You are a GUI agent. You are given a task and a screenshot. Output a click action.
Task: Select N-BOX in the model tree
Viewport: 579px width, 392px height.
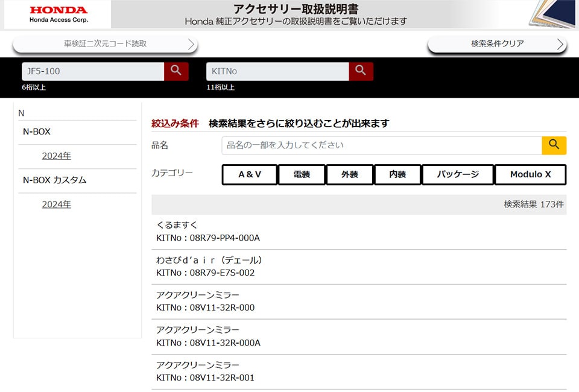coord(37,131)
